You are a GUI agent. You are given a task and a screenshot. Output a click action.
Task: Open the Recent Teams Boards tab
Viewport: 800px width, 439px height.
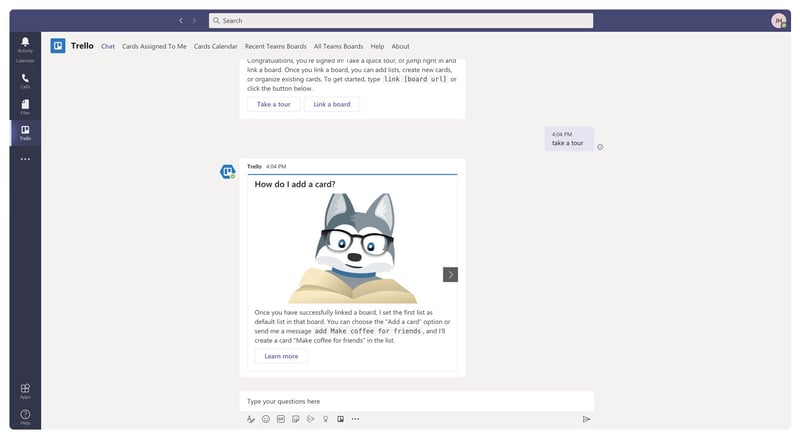(276, 46)
